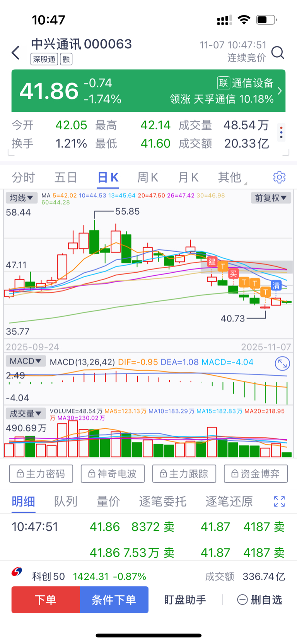Screen dimensions: 297x644
Task: Tap the 深股通 badge
Action: [44, 59]
